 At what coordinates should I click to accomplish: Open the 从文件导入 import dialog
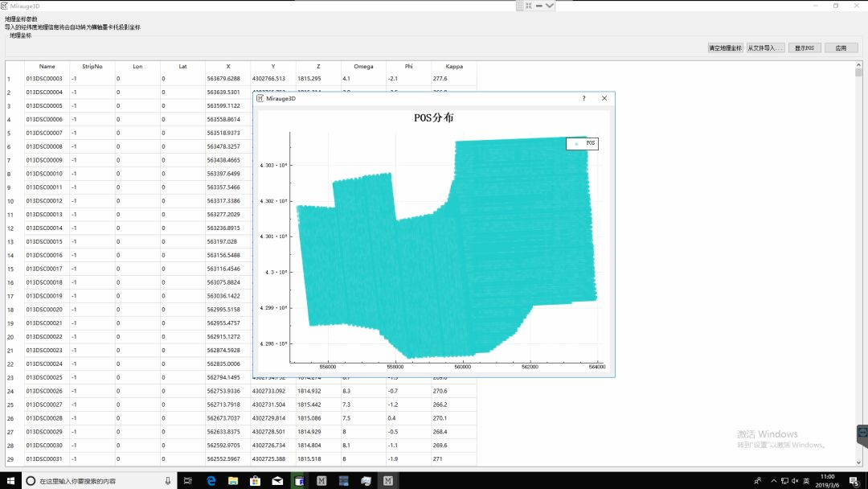tap(765, 48)
